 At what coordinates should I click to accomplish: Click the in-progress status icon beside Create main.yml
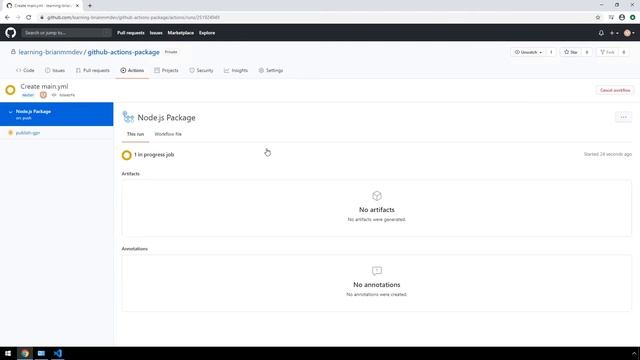[x=11, y=90]
